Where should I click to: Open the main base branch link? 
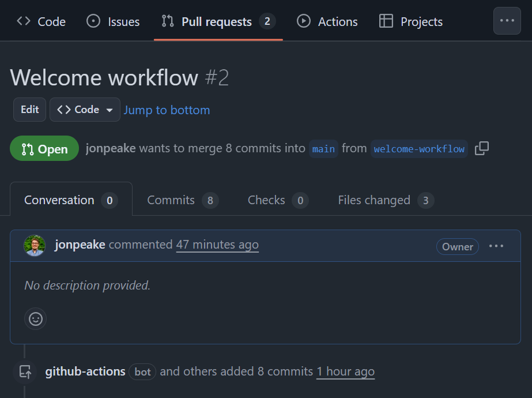pos(323,149)
